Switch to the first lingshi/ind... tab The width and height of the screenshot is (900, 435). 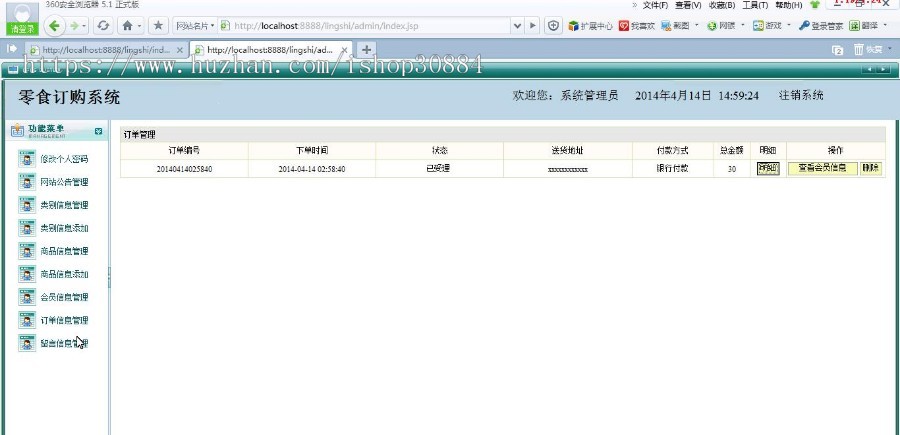107,50
